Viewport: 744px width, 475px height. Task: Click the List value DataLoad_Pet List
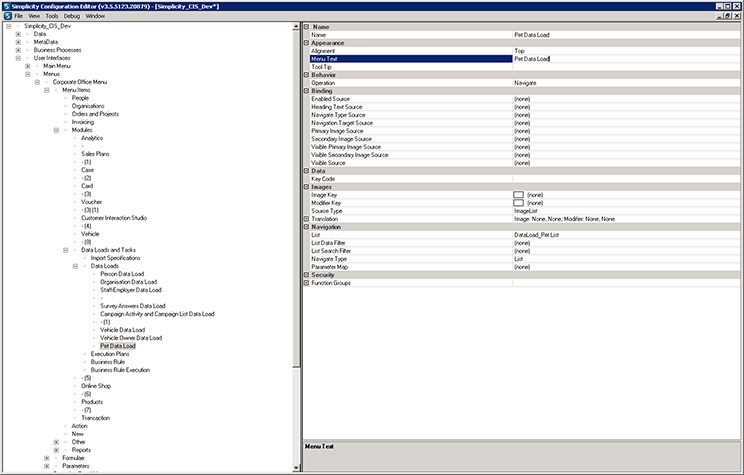tap(536, 235)
